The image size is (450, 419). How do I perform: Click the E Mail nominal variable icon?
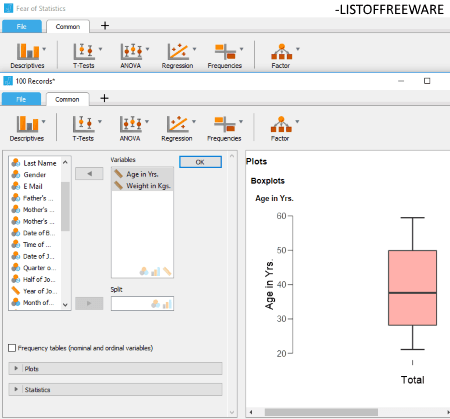tap(16, 186)
